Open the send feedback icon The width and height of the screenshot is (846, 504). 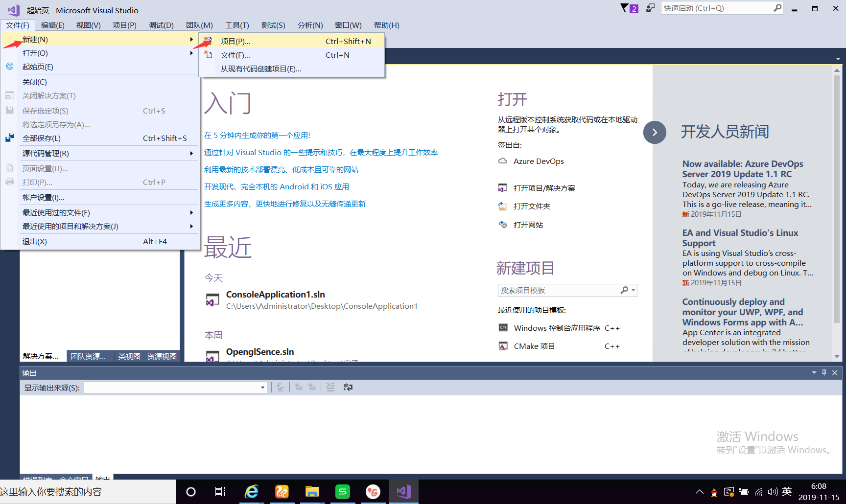click(650, 8)
